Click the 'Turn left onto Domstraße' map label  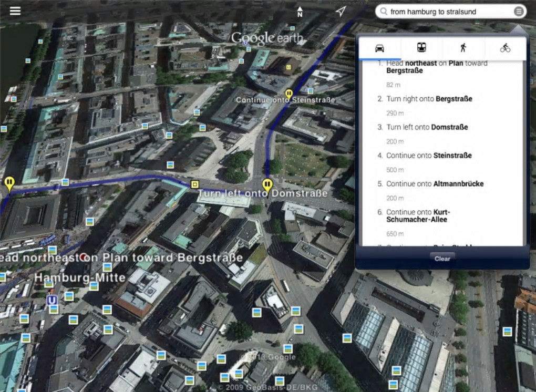[263, 194]
